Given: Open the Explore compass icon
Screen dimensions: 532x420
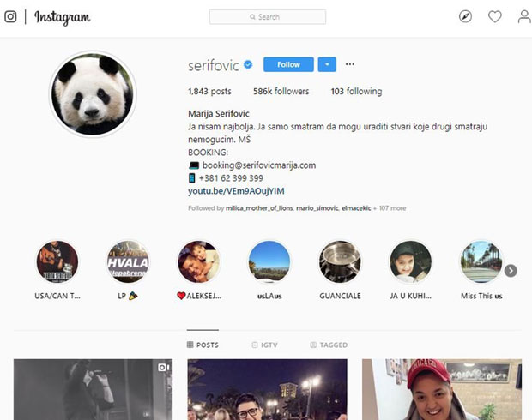Looking at the screenshot, I should pyautogui.click(x=466, y=17).
